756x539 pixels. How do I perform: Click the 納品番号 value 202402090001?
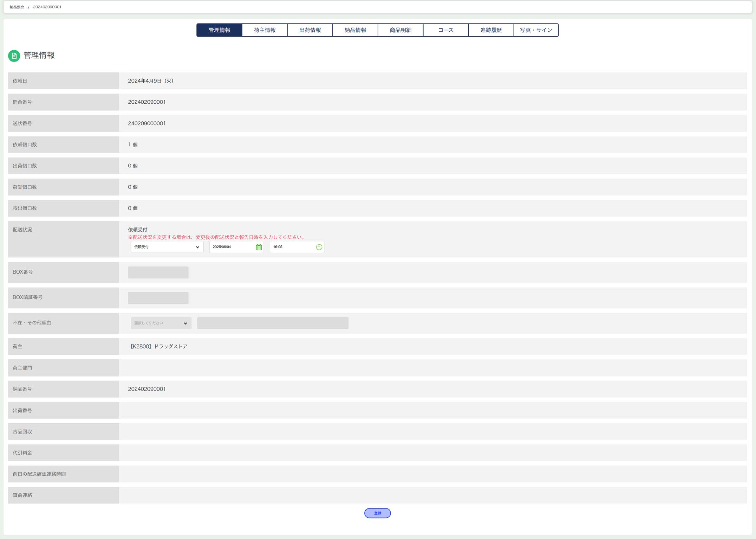tap(147, 389)
